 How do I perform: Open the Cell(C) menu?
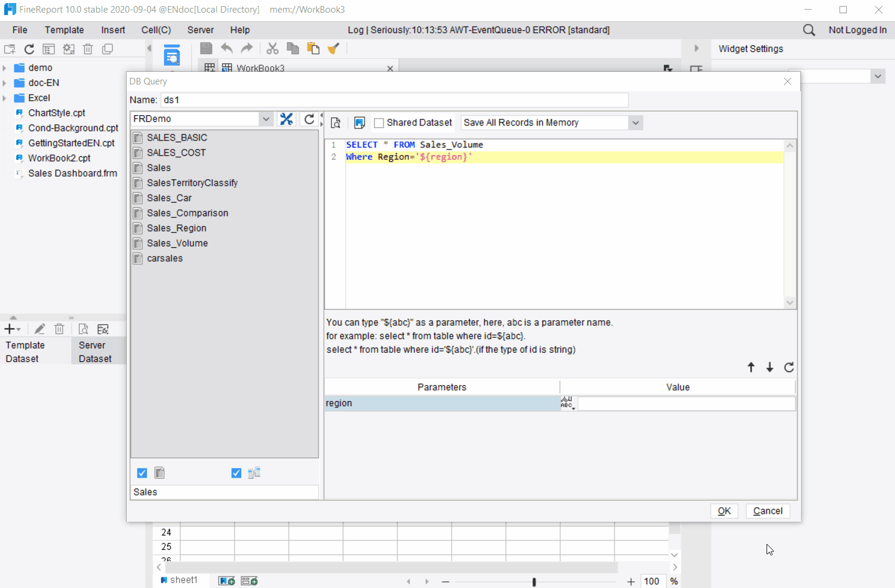pyautogui.click(x=156, y=30)
